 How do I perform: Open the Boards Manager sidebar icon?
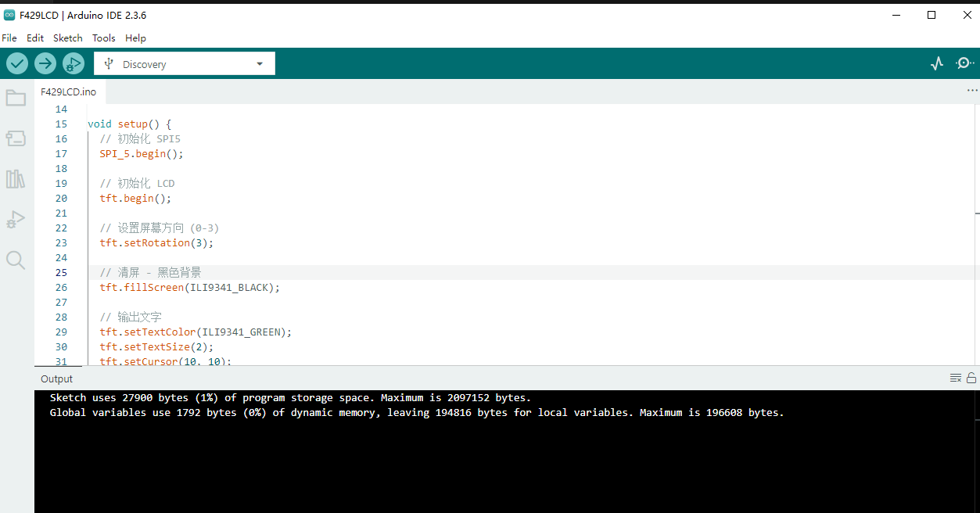click(16, 138)
